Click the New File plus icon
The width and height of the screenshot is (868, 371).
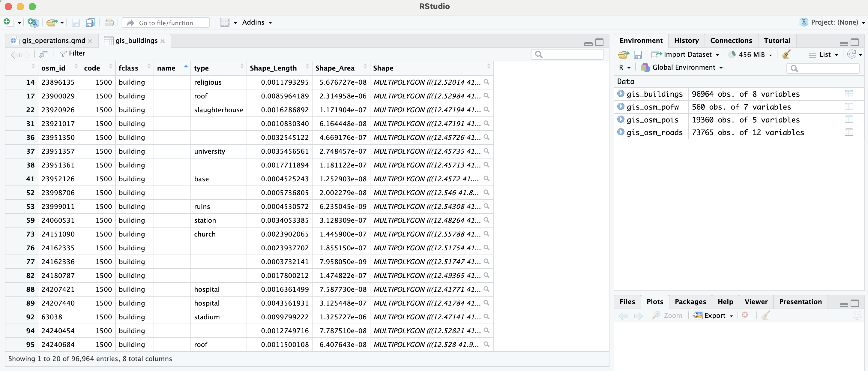7,22
